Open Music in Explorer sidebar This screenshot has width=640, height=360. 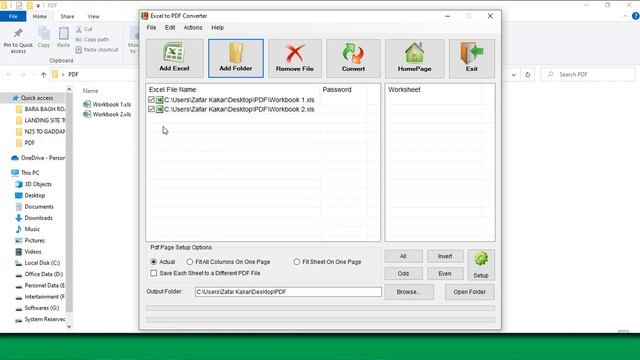tap(28, 229)
